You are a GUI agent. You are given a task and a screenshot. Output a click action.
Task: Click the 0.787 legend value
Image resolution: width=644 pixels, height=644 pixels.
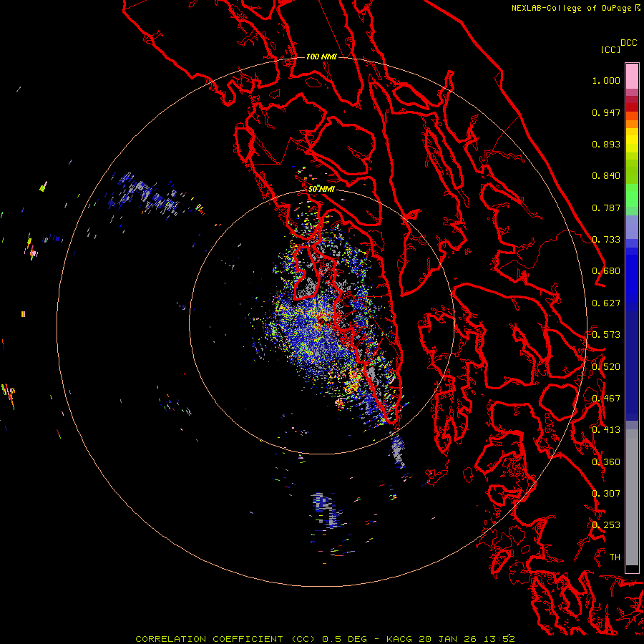click(x=606, y=208)
